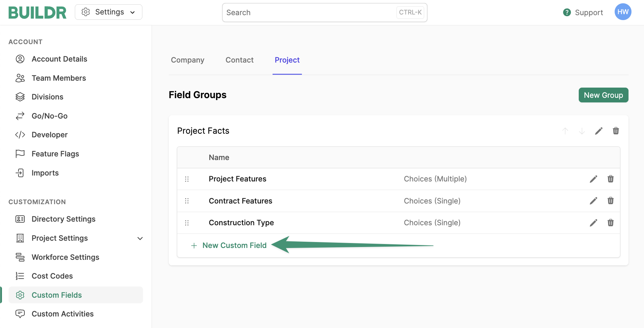This screenshot has height=328, width=644.
Task: Click the Support help icon
Action: [567, 13]
